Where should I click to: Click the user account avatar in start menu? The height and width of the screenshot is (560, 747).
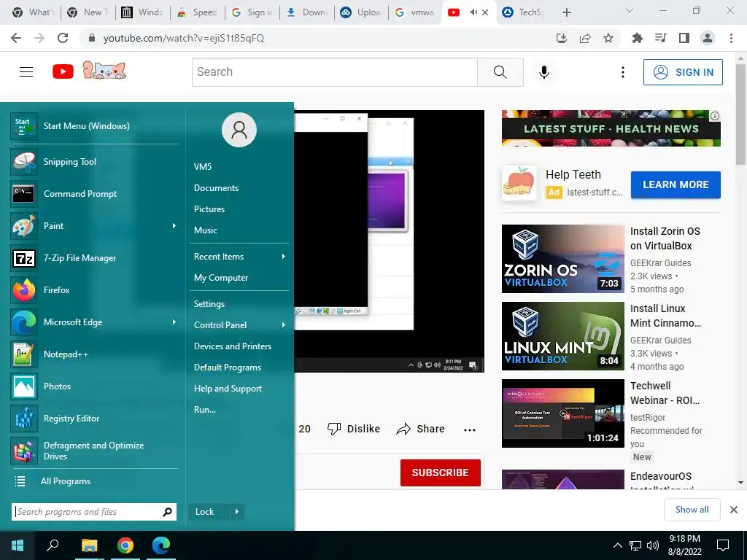pos(239,130)
